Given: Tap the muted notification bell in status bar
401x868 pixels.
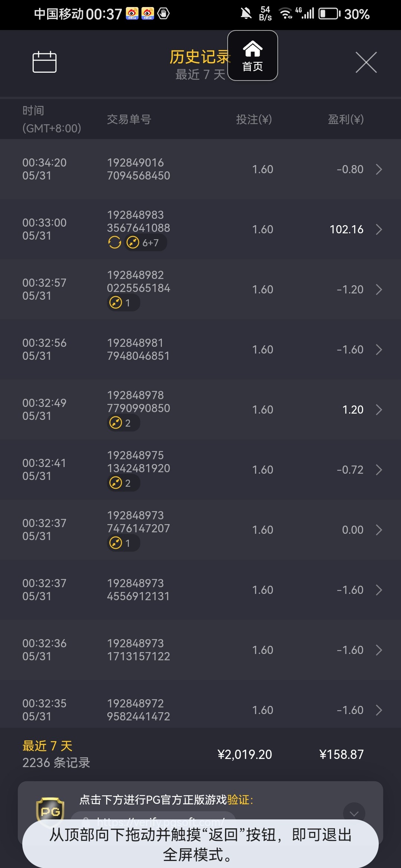Looking at the screenshot, I should click(x=246, y=14).
